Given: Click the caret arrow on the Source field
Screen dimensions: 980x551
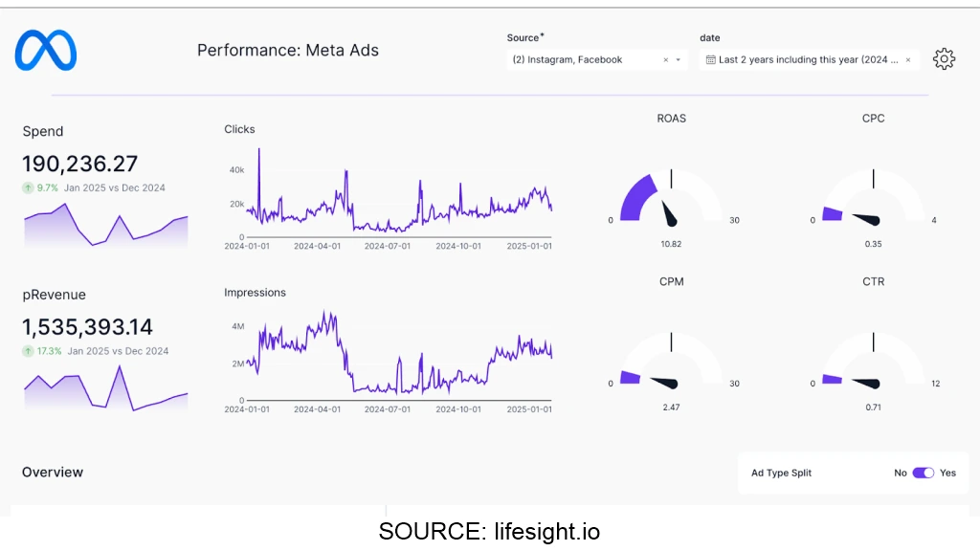Looking at the screenshot, I should [x=679, y=59].
